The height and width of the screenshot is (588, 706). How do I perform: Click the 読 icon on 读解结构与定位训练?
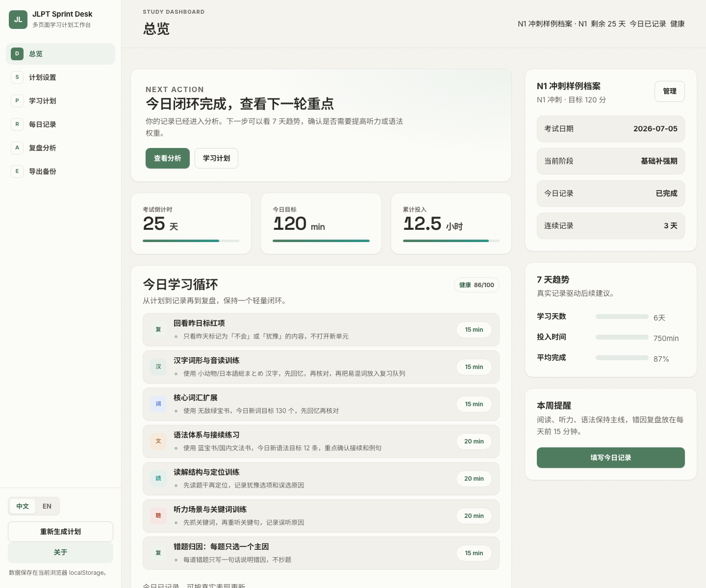pyautogui.click(x=158, y=479)
